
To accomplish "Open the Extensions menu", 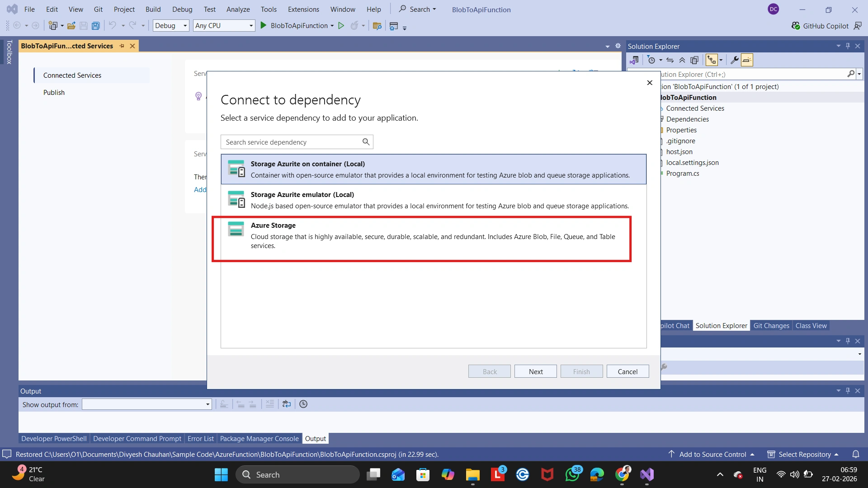I will (303, 9).
